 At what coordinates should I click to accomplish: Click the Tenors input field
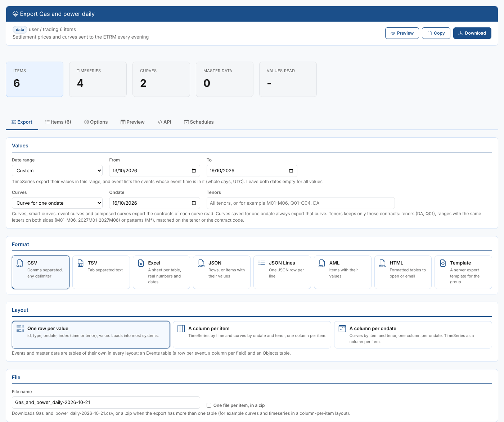(x=301, y=203)
